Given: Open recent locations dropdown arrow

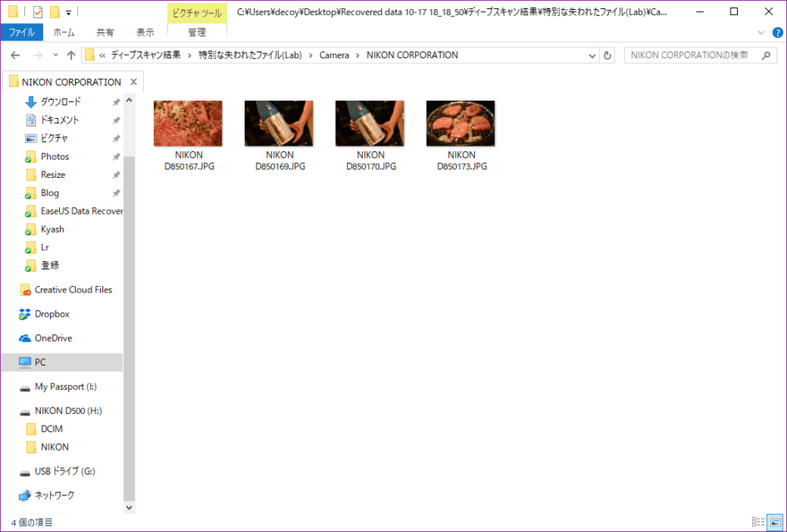Looking at the screenshot, I should click(x=55, y=55).
